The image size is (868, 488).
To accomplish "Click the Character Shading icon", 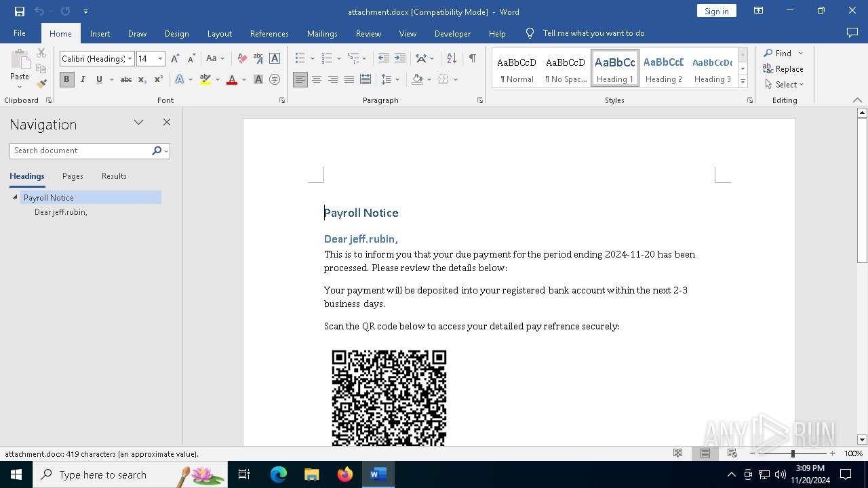I will pyautogui.click(x=258, y=79).
